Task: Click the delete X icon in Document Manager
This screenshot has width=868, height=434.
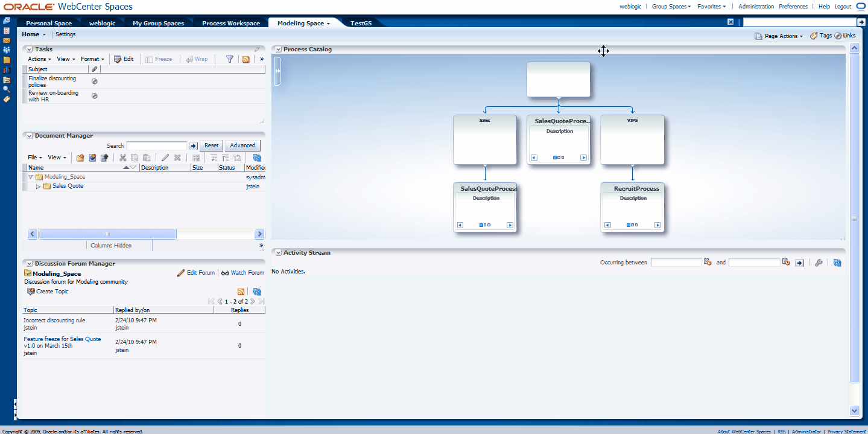Action: coord(177,158)
